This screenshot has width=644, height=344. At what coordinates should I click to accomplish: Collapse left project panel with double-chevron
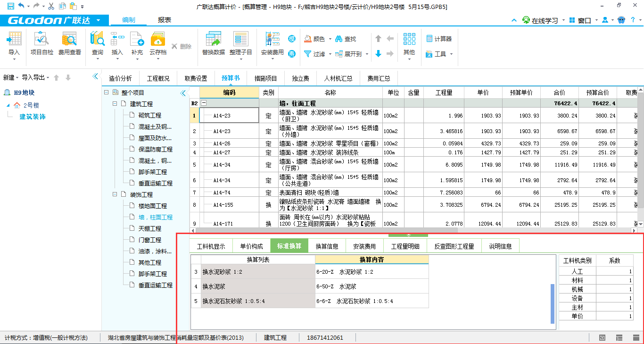pos(95,76)
